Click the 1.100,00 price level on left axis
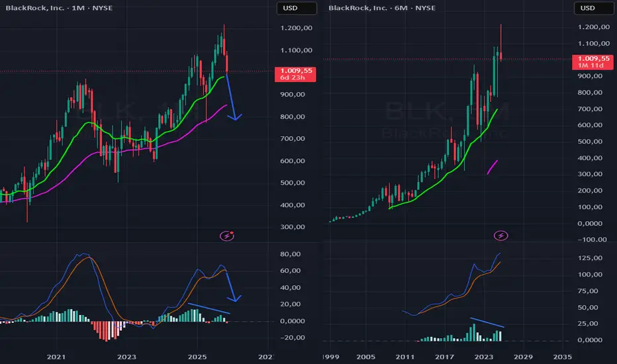This screenshot has height=364, width=617. pos(297,50)
